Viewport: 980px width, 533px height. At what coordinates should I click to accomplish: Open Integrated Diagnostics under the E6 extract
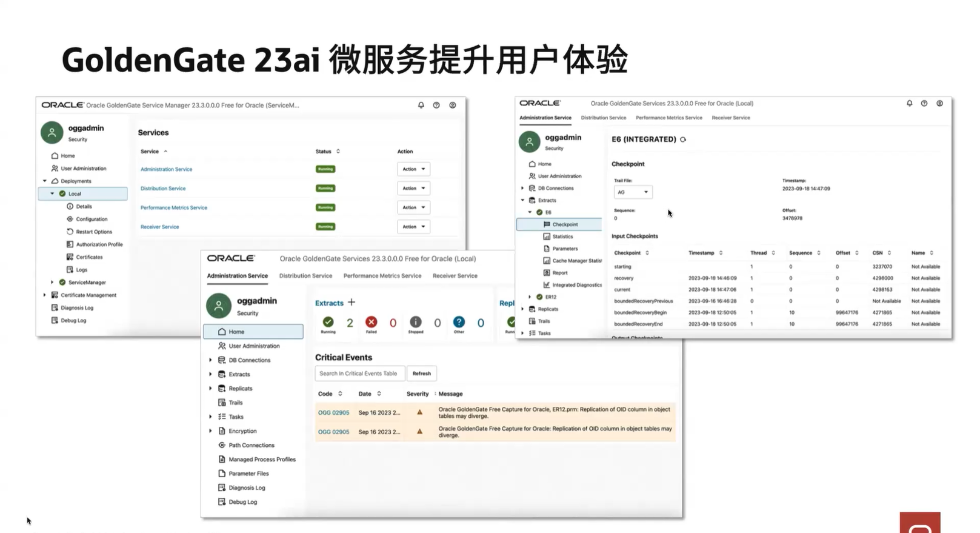point(573,285)
